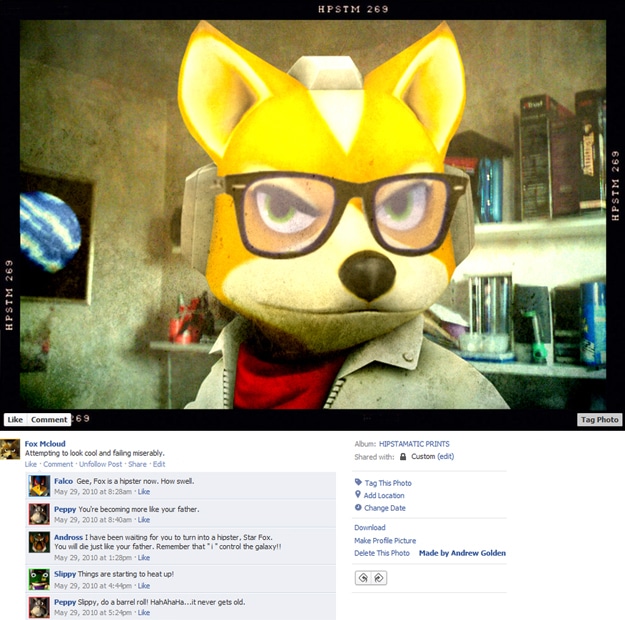Image resolution: width=625 pixels, height=620 pixels.
Task: Open the HIPSTAMATIC PRINTS album
Action: pos(414,444)
